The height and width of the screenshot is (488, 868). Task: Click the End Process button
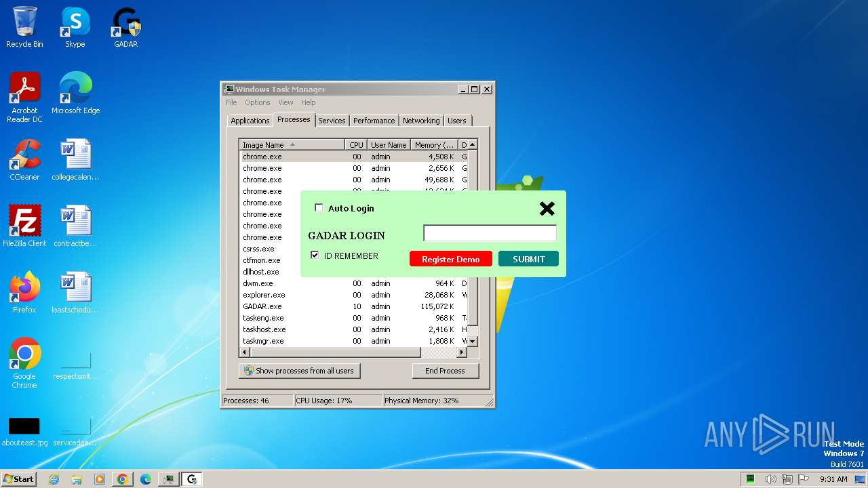tap(445, 371)
